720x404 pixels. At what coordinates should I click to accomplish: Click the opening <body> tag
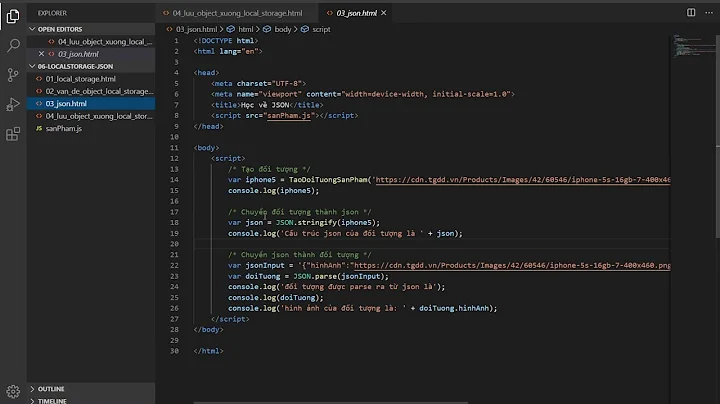(206, 147)
